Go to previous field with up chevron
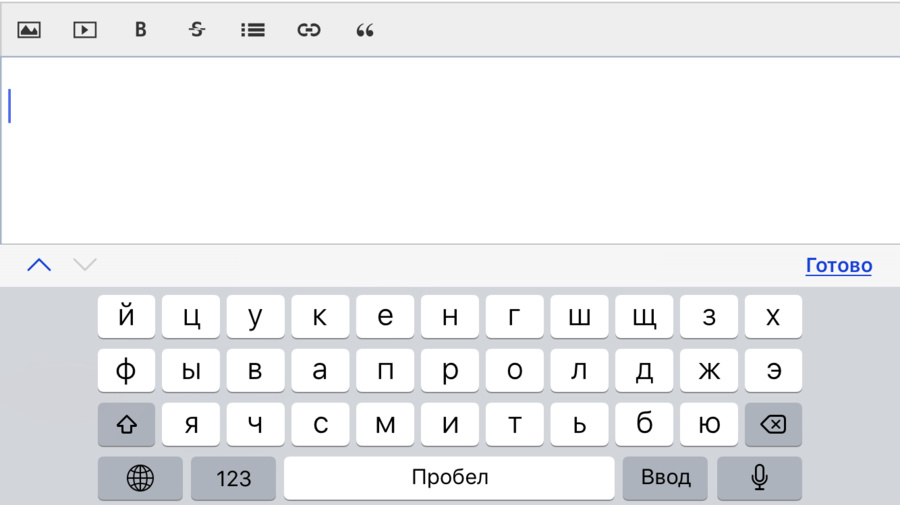Viewport: 900px width, 505px height. coord(39,265)
